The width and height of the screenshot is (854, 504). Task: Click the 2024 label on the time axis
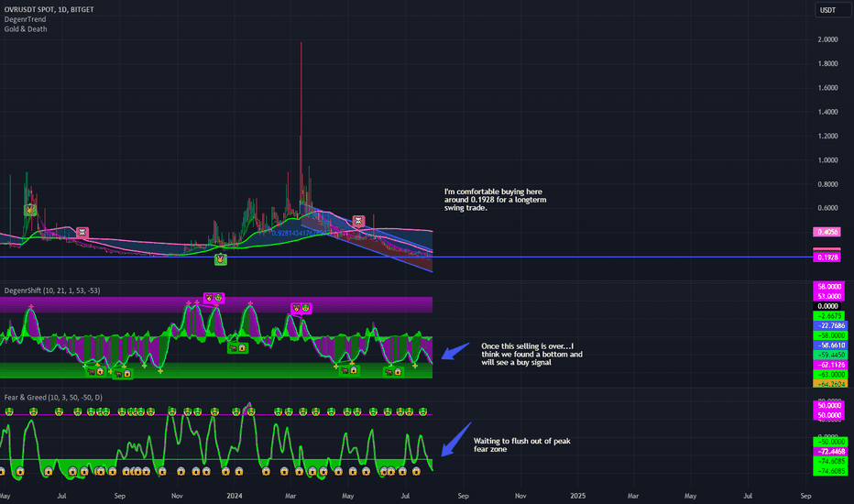(x=235, y=496)
